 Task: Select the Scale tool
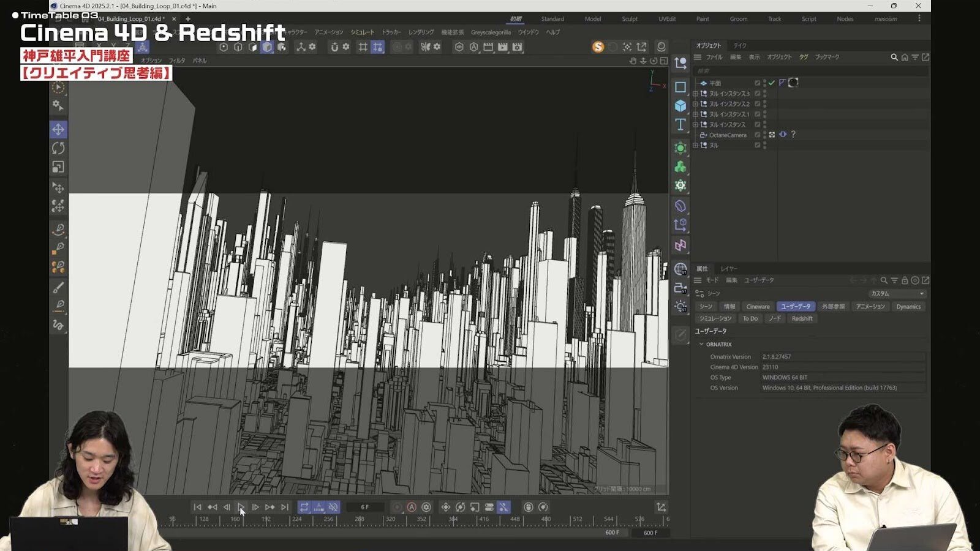(58, 164)
